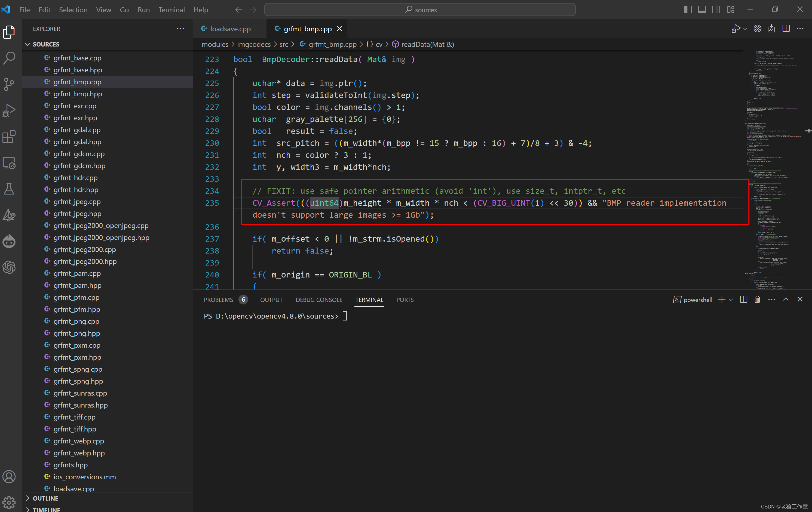Screen dimensions: 812x512
Task: Open grfmt_png.cpp in the explorer
Action: click(76, 321)
